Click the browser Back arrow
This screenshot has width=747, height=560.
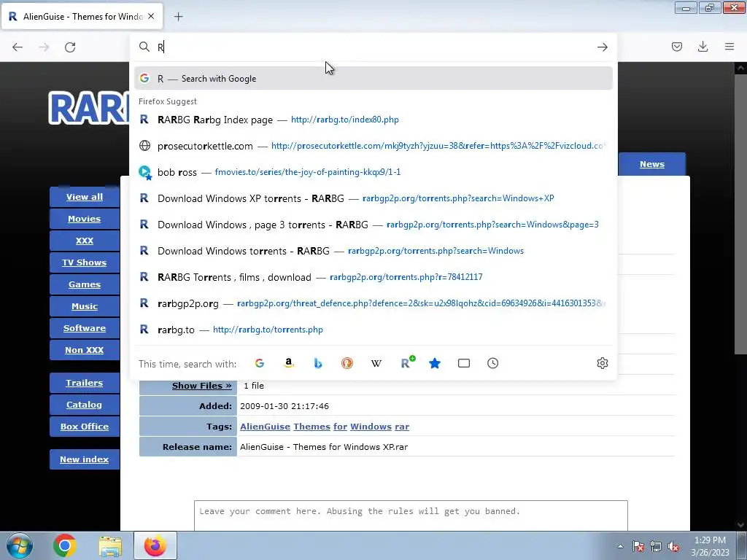18,47
